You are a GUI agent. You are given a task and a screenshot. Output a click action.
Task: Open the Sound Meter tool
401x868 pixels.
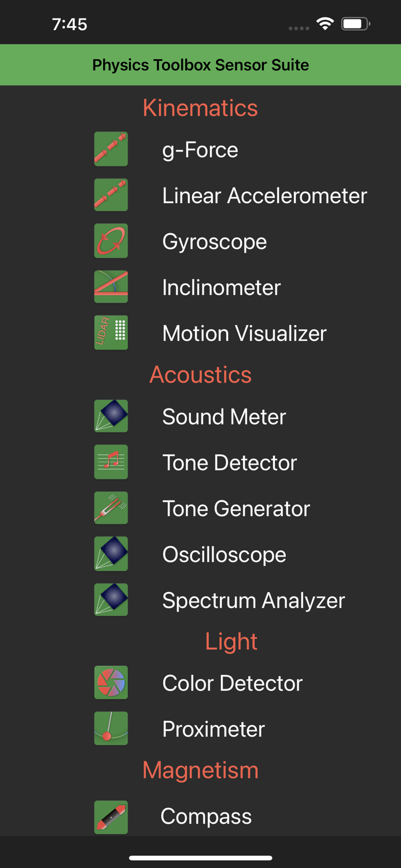pos(224,416)
